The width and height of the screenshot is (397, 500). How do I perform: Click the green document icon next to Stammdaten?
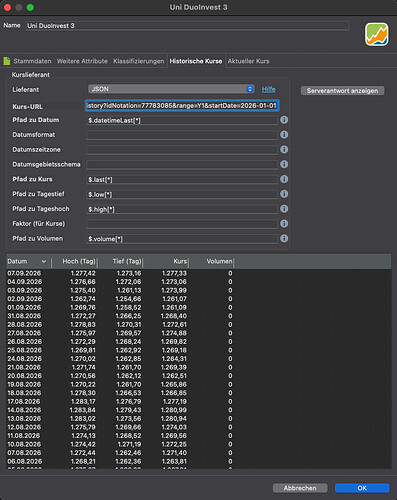[7, 61]
